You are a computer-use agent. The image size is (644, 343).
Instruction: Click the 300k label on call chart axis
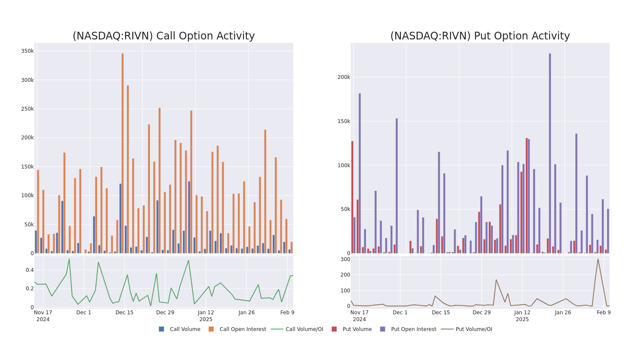(x=27, y=80)
